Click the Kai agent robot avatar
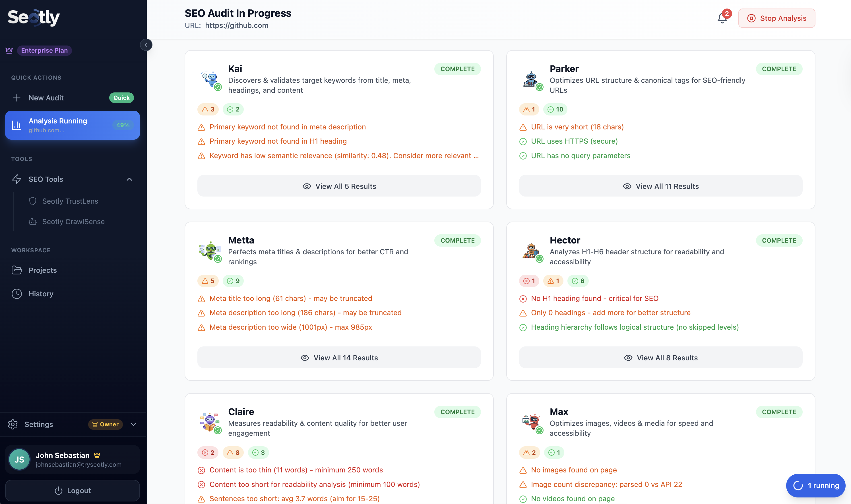Screen dimensions: 851x504 coord(210,80)
